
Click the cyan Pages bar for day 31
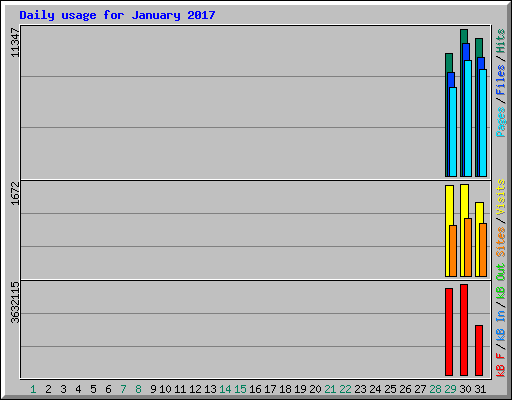483,123
